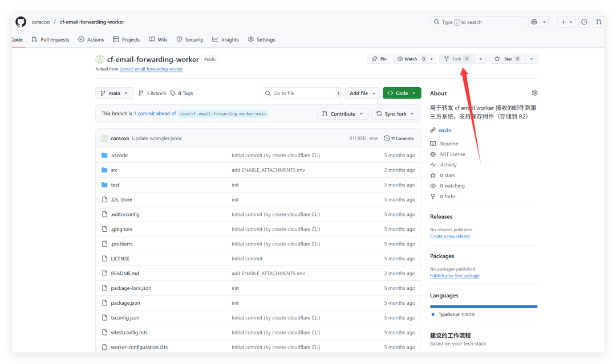The image size is (616, 364).
Task: Open the .prettierrc file
Action: 122,244
